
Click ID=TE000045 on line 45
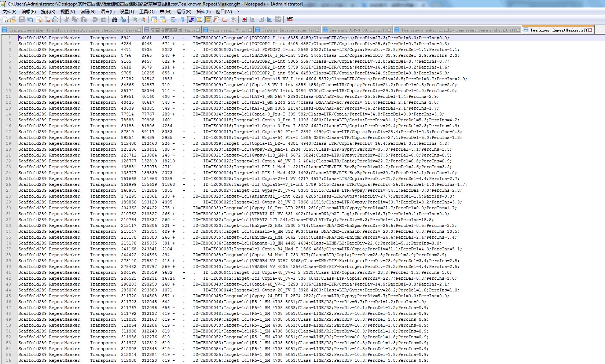tap(208, 296)
